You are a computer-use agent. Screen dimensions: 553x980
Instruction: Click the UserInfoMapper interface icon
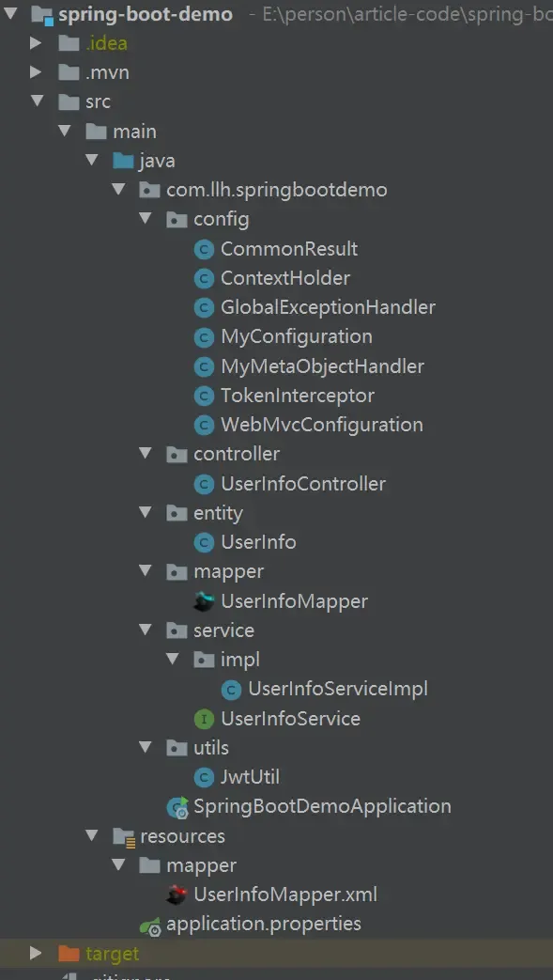205,600
